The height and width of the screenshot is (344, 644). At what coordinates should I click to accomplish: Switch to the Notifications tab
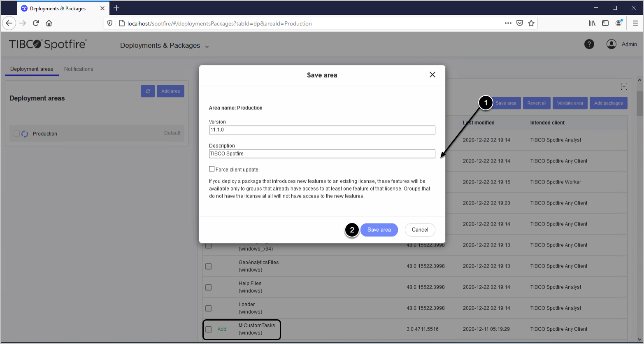coord(79,69)
